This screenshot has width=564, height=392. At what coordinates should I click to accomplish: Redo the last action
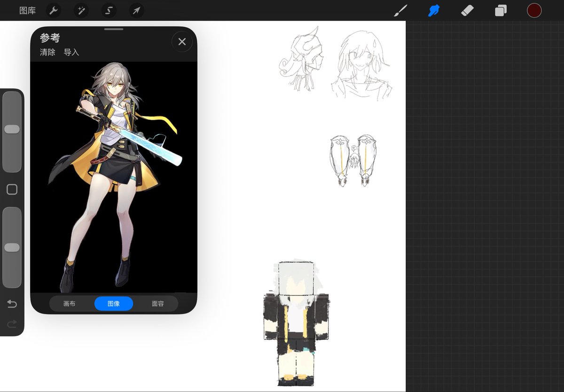[12, 324]
